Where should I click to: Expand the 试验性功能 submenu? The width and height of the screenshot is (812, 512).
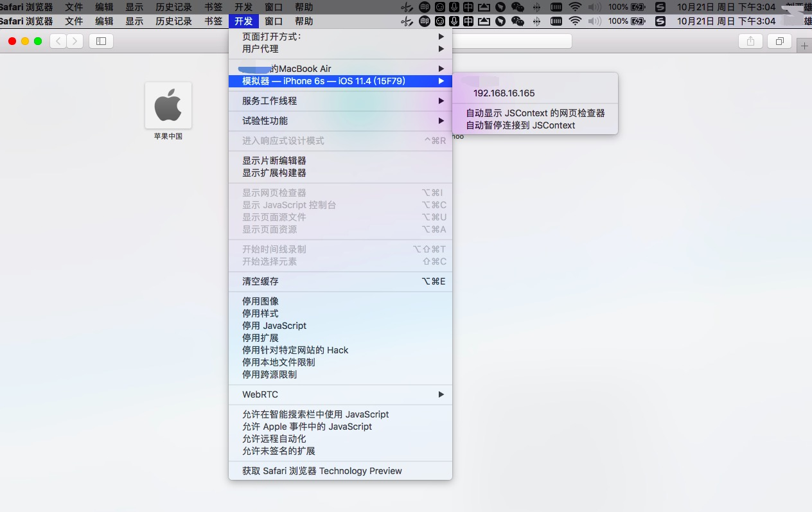pos(340,121)
